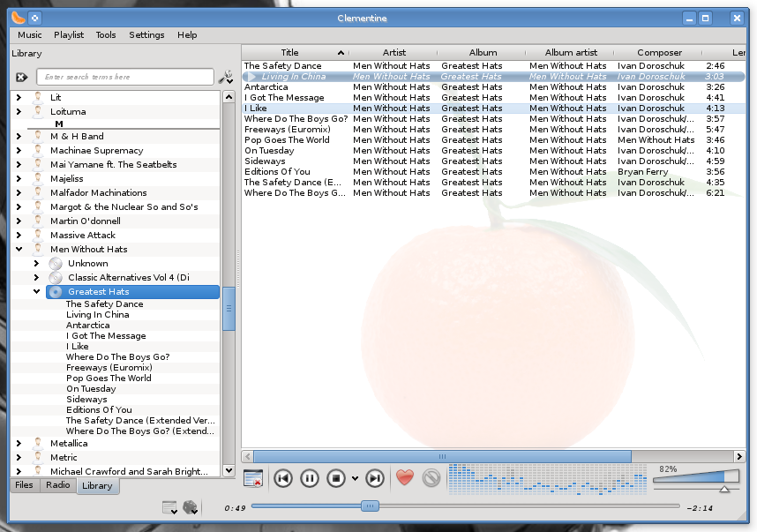
Task: Skip to the next track
Action: coord(375,478)
